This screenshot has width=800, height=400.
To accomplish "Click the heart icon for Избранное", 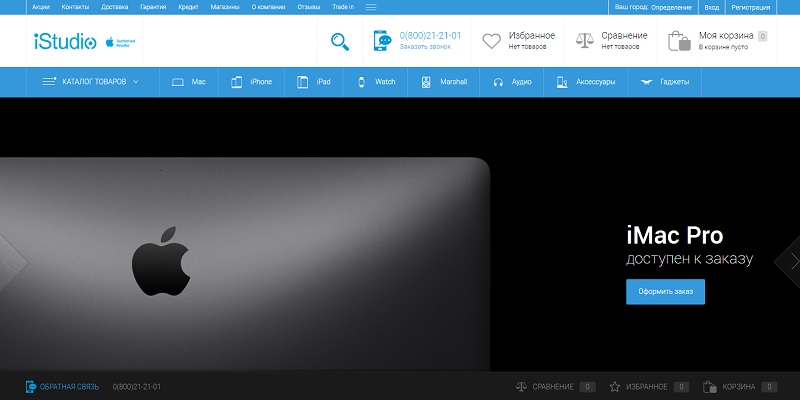I will pyautogui.click(x=492, y=41).
